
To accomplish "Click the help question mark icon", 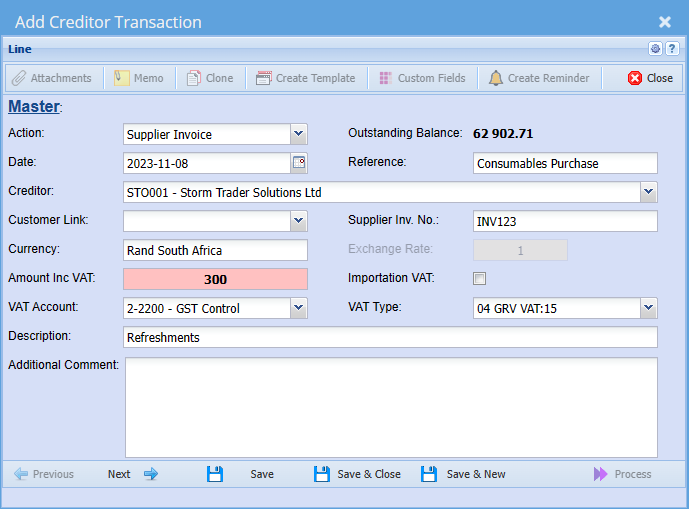I will point(672,48).
